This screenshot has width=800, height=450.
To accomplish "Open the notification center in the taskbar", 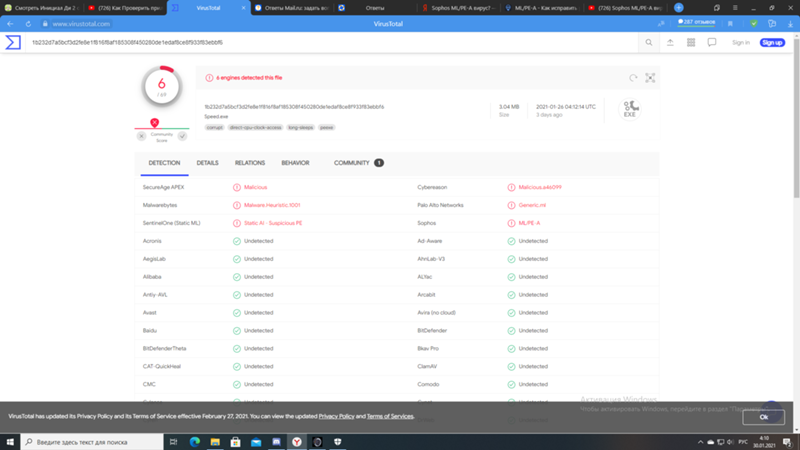I will point(787,442).
